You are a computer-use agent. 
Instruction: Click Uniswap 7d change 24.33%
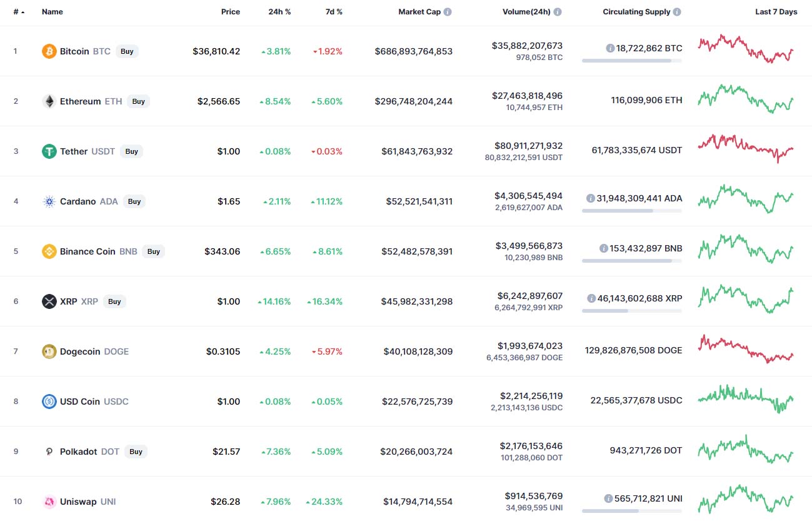pyautogui.click(x=324, y=502)
